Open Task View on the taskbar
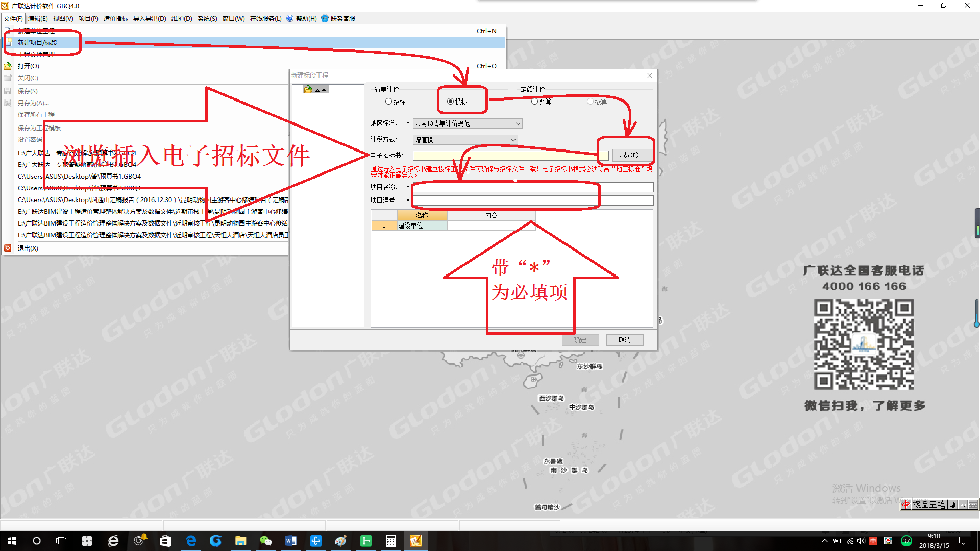This screenshot has width=980, height=551. (x=61, y=541)
